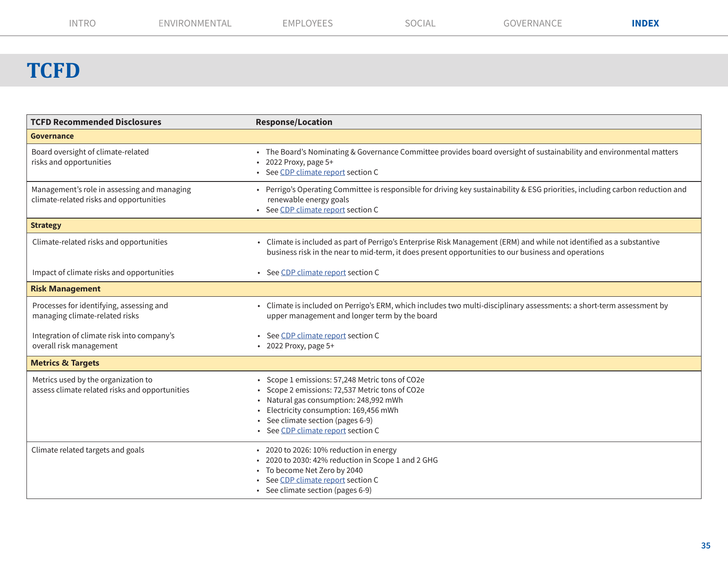Screen dimensions: 728x563
Task: Click 'Management's role in assessing and managing' text
Action: (111, 189)
